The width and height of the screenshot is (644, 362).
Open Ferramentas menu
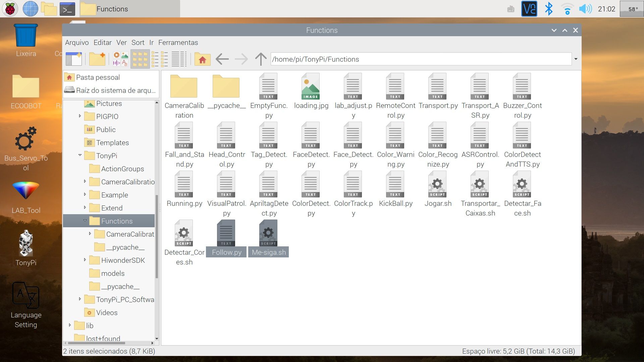tap(178, 43)
